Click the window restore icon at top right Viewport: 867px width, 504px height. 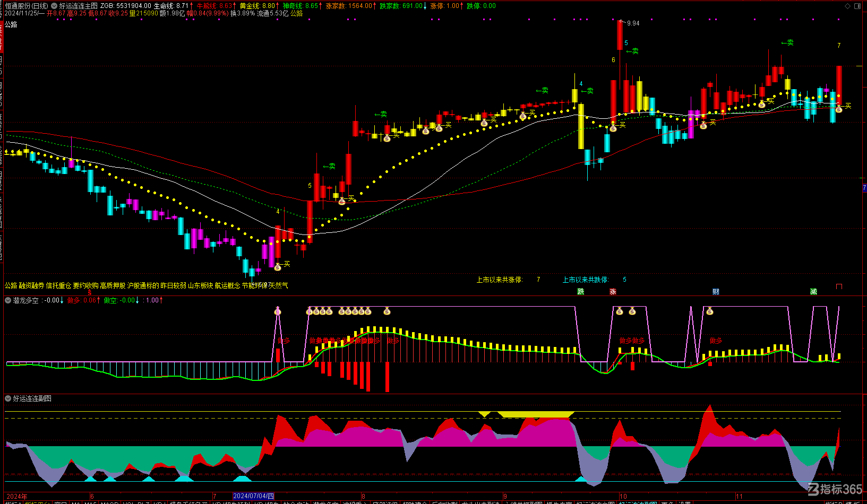(857, 6)
